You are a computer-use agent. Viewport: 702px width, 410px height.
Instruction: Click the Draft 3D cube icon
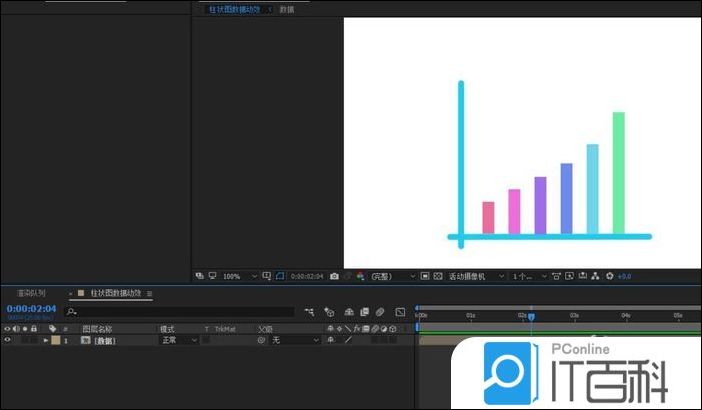(x=328, y=312)
